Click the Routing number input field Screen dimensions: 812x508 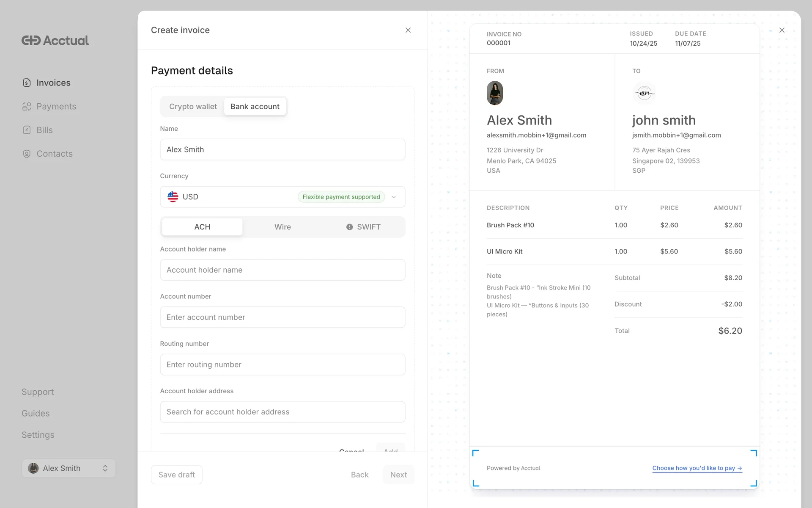click(x=283, y=364)
